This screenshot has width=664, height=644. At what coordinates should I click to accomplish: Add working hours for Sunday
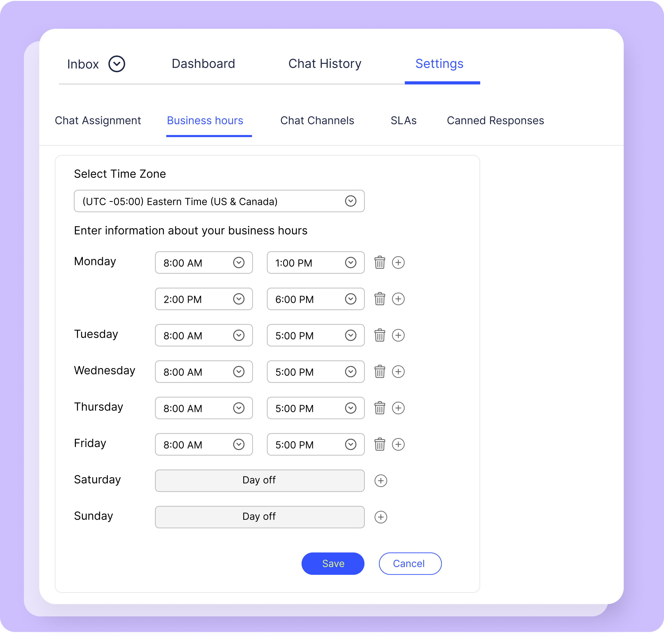point(381,517)
